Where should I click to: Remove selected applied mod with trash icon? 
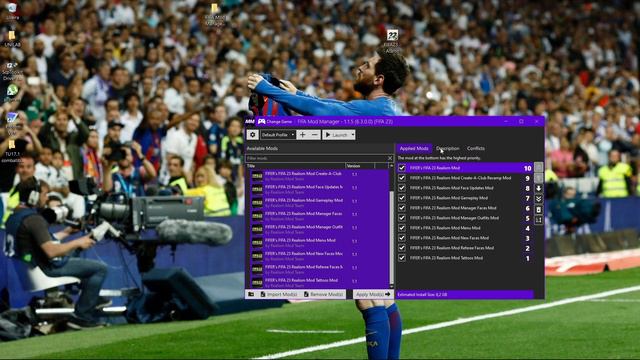(539, 209)
